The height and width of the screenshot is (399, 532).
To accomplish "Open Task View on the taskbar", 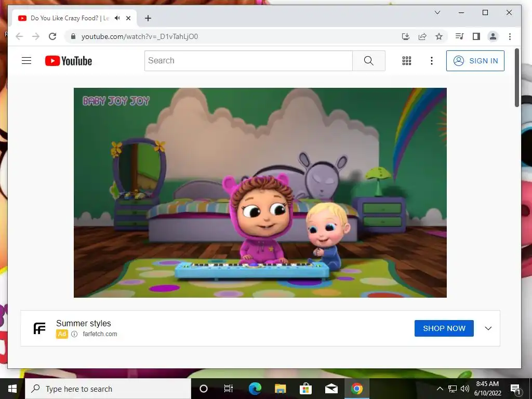I will click(x=229, y=389).
